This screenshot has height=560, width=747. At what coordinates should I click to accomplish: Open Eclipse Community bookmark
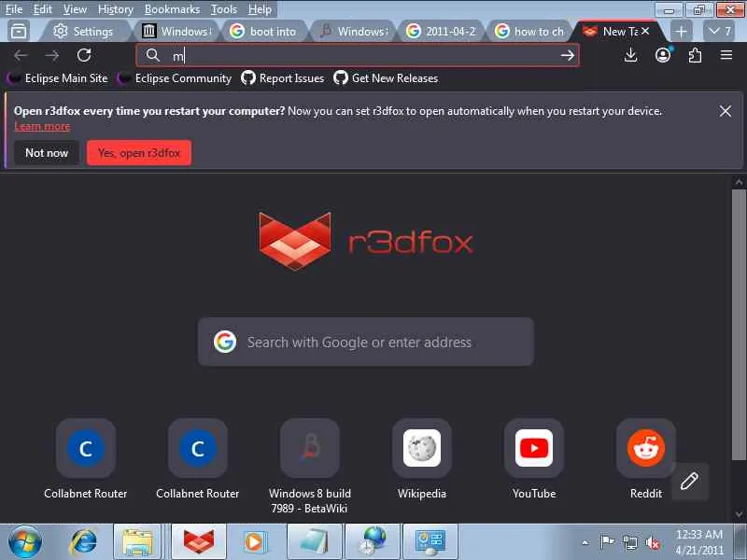pyautogui.click(x=175, y=78)
